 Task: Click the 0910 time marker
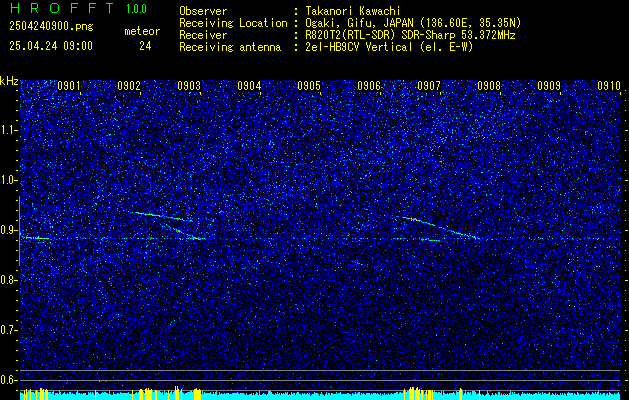[609, 86]
